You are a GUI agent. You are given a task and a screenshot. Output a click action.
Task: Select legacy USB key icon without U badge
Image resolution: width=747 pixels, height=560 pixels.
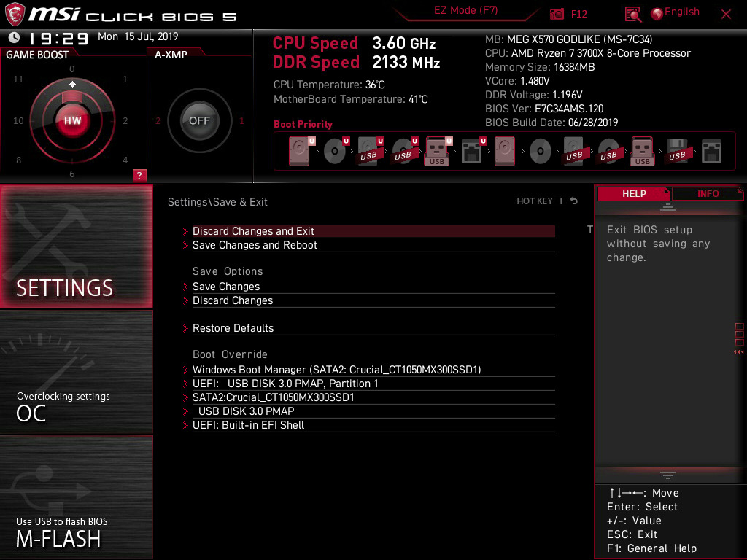point(642,151)
